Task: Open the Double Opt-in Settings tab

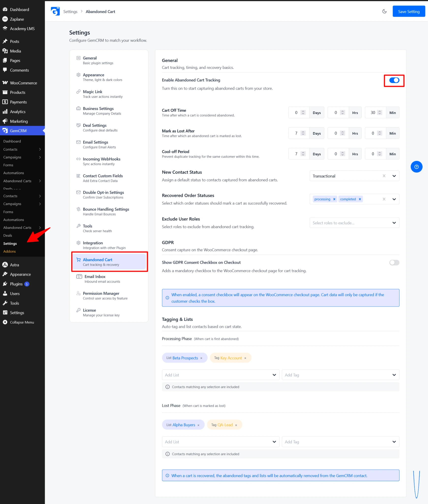Action: coord(109,195)
